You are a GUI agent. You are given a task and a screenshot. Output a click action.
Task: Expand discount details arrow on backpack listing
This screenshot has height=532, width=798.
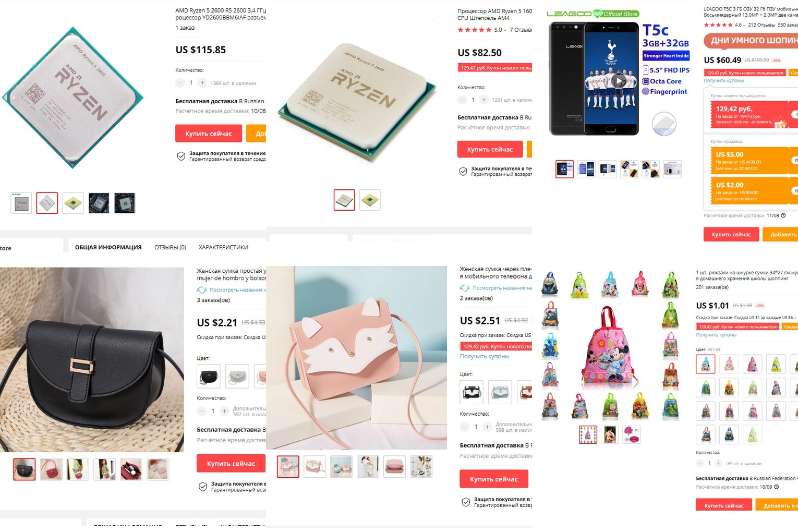coord(795,318)
